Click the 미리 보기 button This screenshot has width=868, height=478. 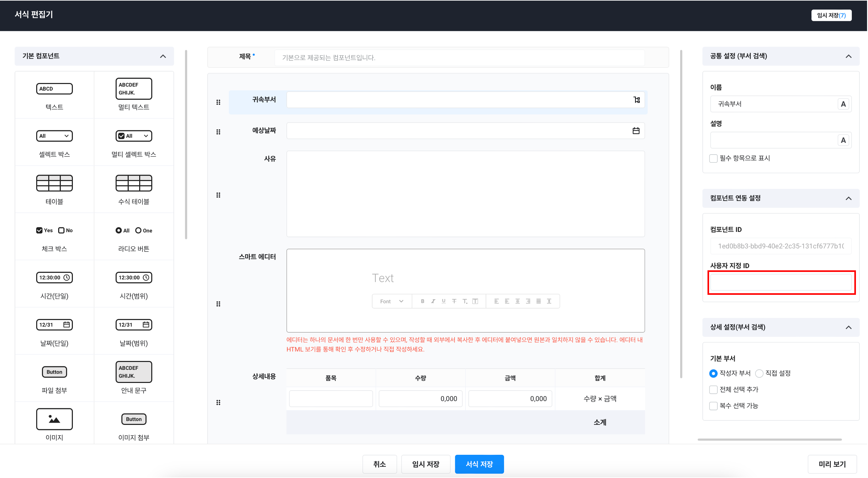click(x=832, y=464)
